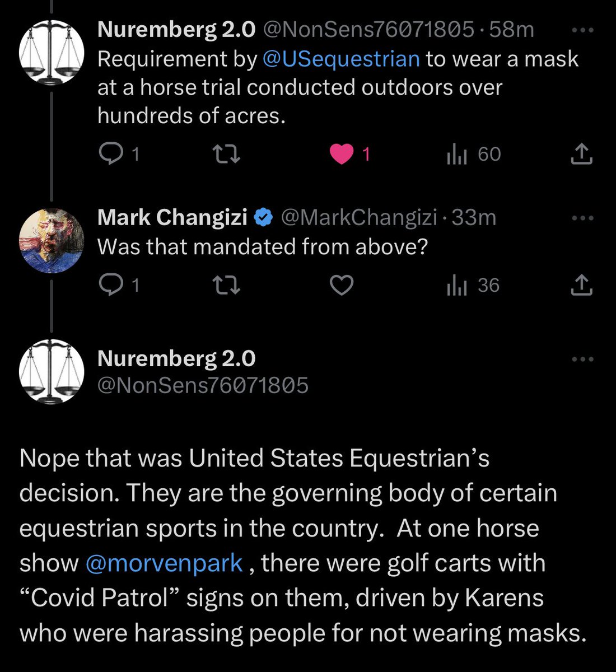Unlike the first Nuremberg 2.0 tweet
616x672 pixels.
[342, 154]
